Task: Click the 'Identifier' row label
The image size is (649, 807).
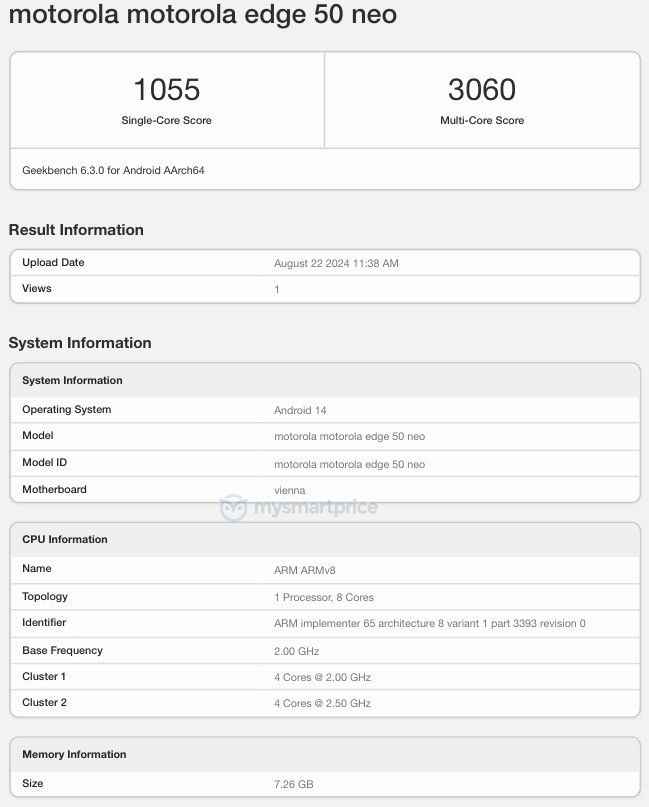Action: click(x=44, y=623)
